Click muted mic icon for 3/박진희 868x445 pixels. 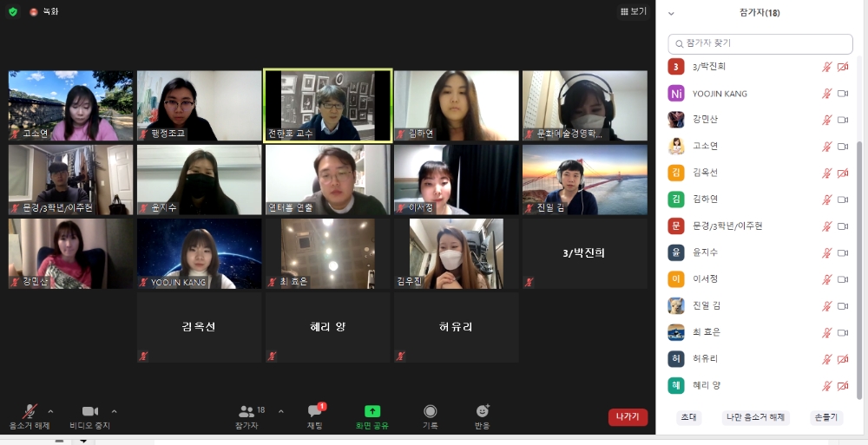826,67
